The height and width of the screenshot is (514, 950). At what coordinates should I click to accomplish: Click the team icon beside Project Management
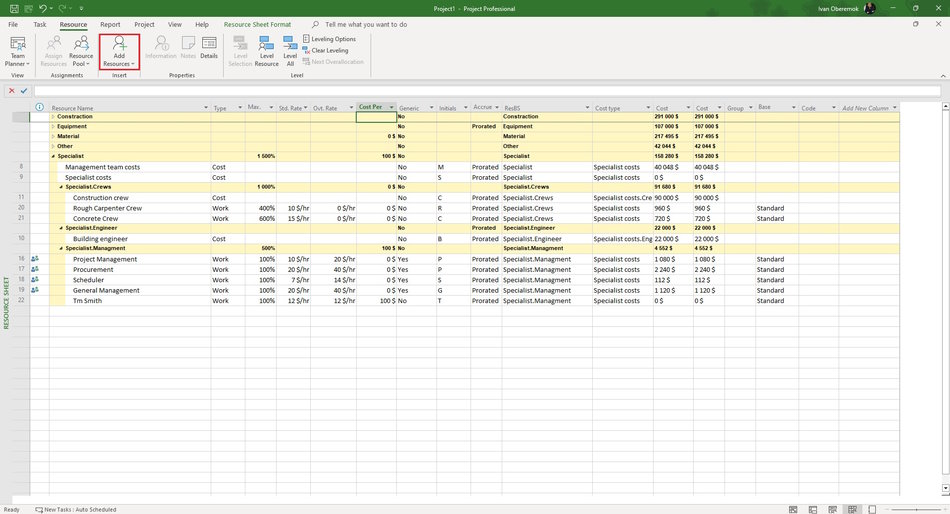click(35, 258)
